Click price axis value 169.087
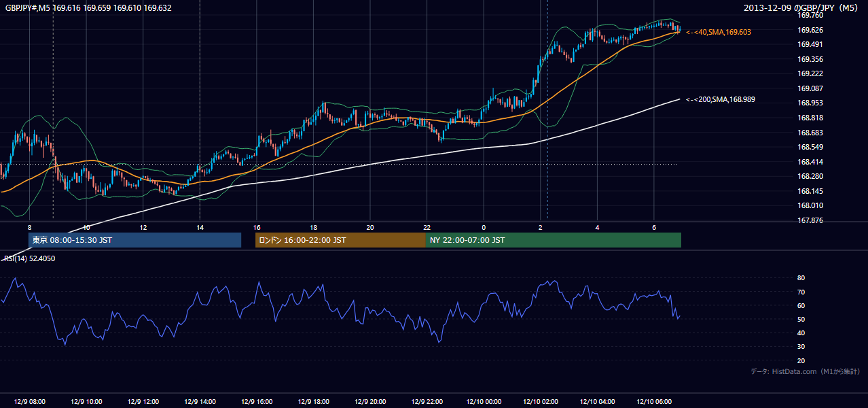This screenshot has height=408, width=868. click(x=810, y=88)
